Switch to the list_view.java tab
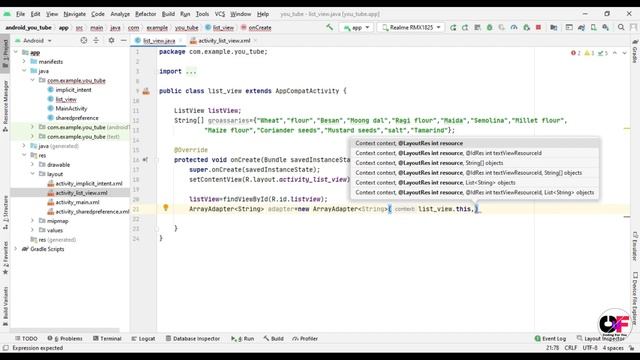The width and height of the screenshot is (640, 360). pyautogui.click(x=158, y=40)
